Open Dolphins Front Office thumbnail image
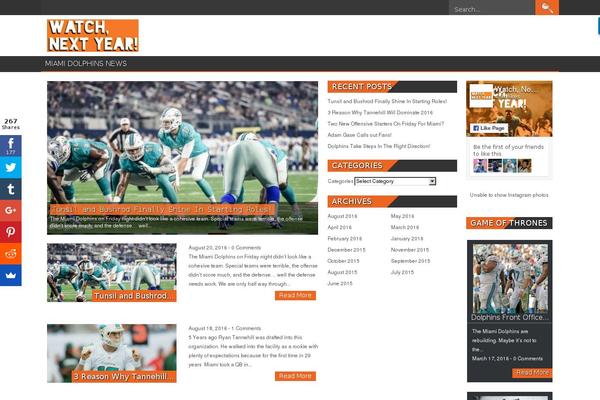The height and width of the screenshot is (400, 600). (510, 279)
